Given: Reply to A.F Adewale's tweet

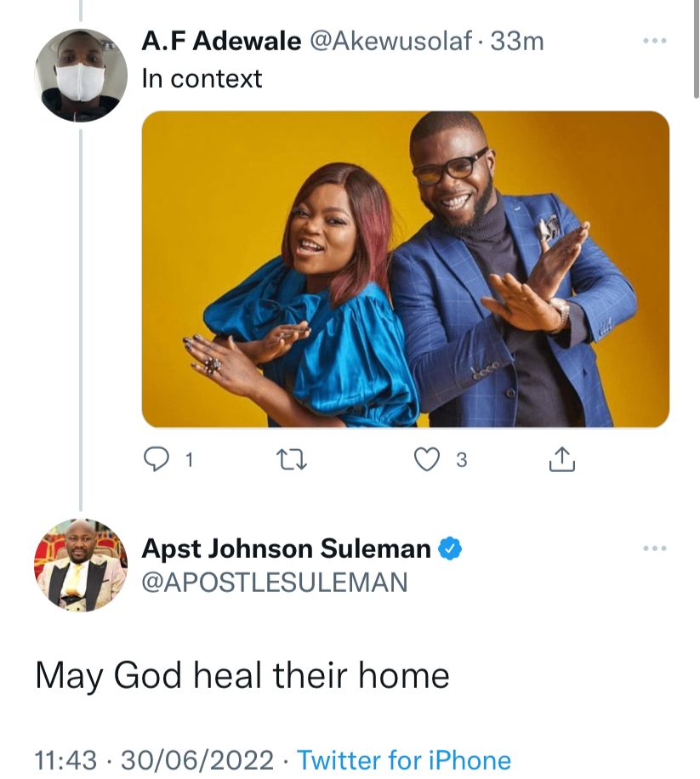Looking at the screenshot, I should (x=156, y=459).
